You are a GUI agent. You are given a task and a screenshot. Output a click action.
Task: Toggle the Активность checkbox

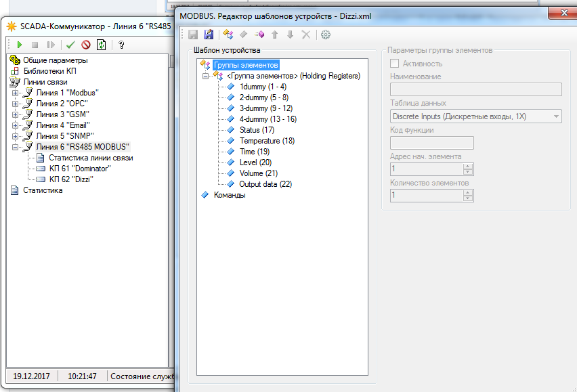pos(394,64)
